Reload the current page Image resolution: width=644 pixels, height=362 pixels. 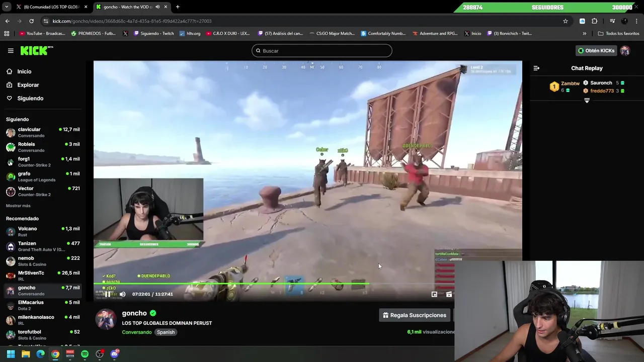pos(31,21)
